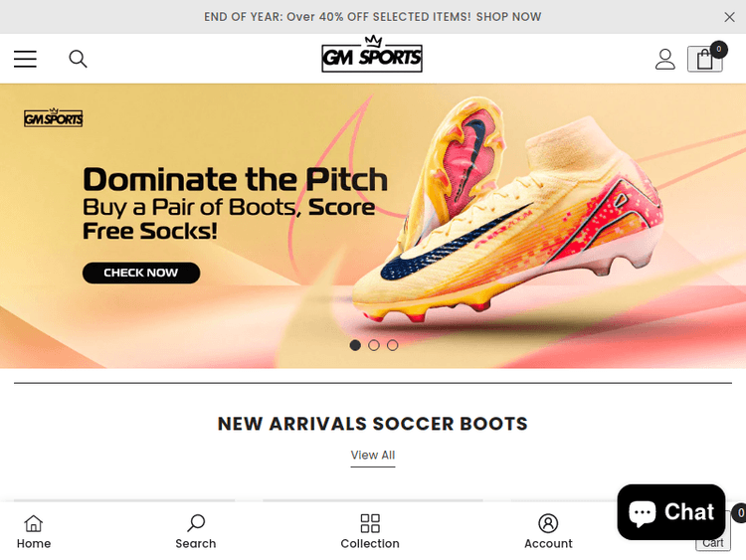Open the shopping bag cart icon

click(704, 59)
